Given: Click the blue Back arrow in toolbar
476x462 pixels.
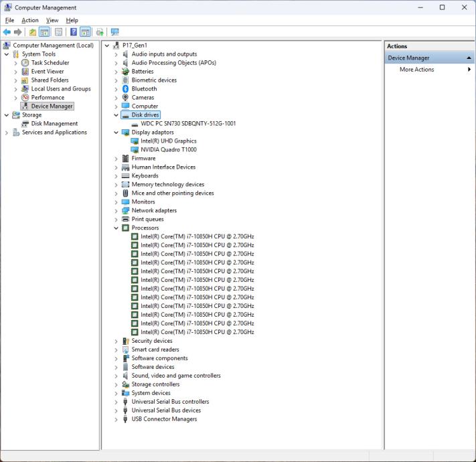Looking at the screenshot, I should pos(7,32).
